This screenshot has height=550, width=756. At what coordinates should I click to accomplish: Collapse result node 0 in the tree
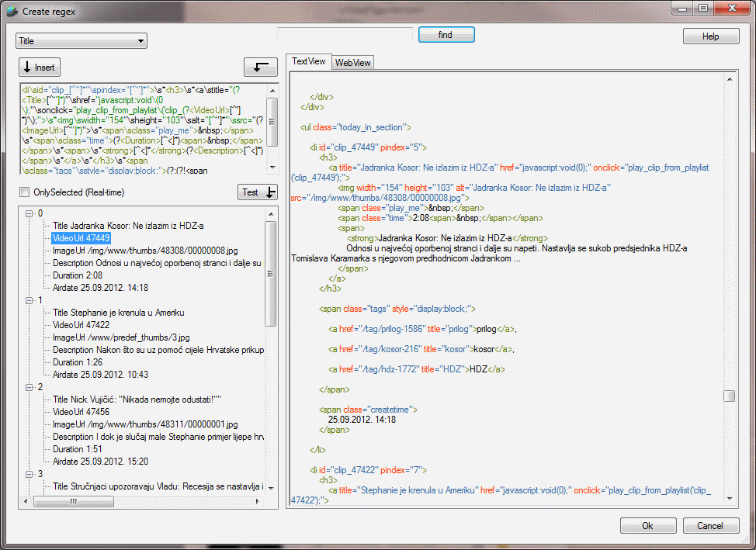(x=29, y=213)
